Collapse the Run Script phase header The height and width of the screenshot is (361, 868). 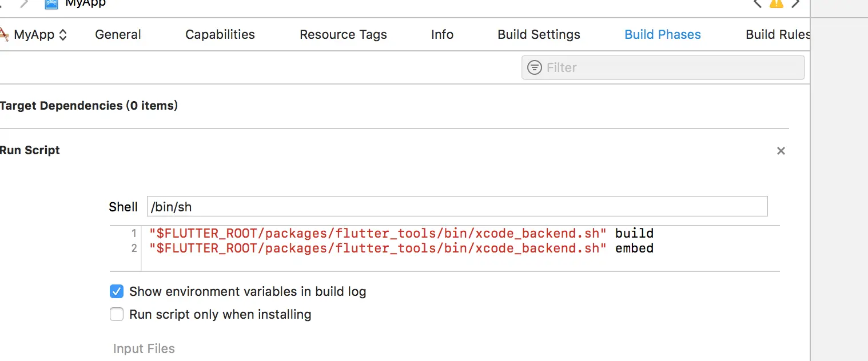coord(30,150)
